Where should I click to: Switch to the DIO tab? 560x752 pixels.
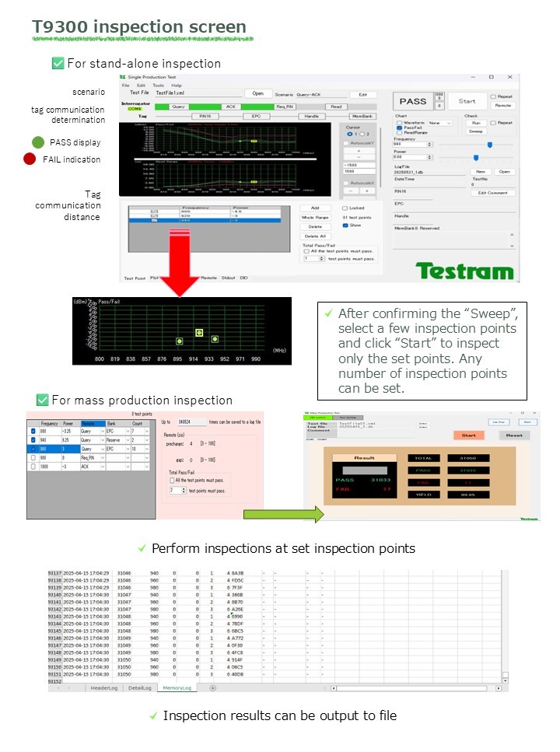click(243, 278)
